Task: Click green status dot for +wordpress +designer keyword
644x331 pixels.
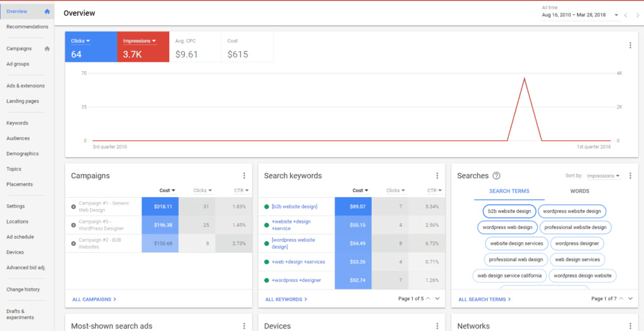Action: click(267, 280)
